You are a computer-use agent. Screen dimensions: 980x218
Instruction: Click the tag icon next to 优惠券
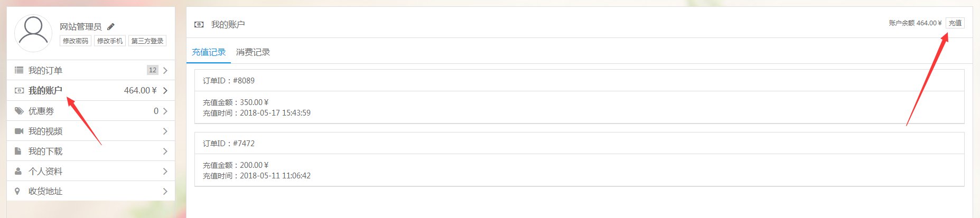click(19, 111)
